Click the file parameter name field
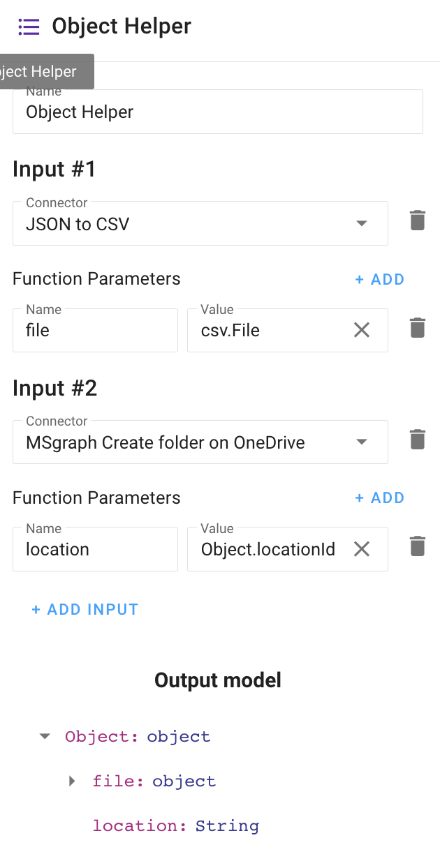440x868 pixels. [x=95, y=331]
